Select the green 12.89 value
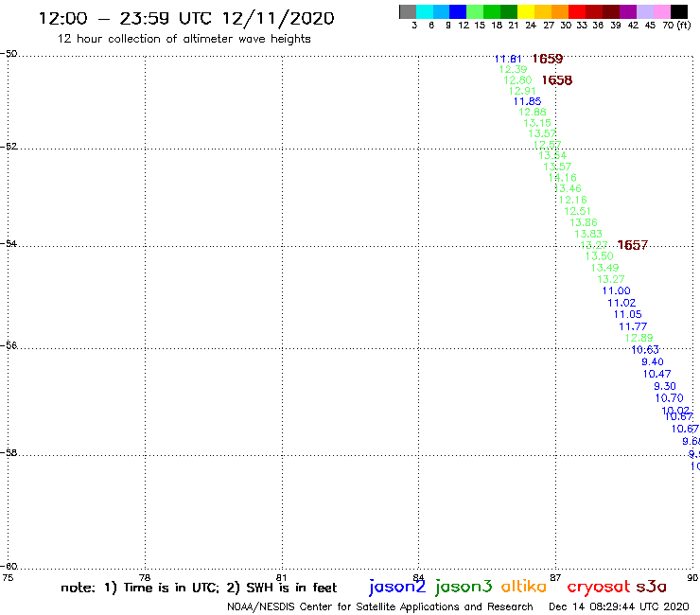The image size is (700, 615). (639, 338)
